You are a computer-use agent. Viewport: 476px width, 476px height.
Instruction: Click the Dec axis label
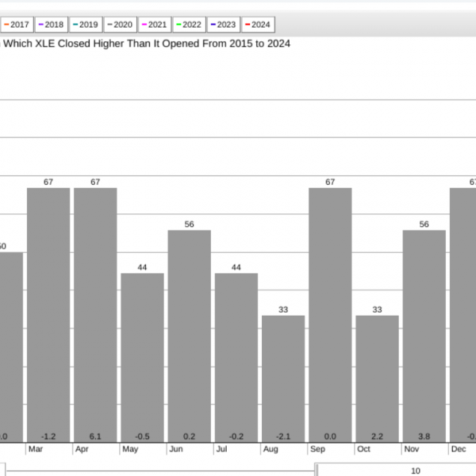(x=459, y=449)
